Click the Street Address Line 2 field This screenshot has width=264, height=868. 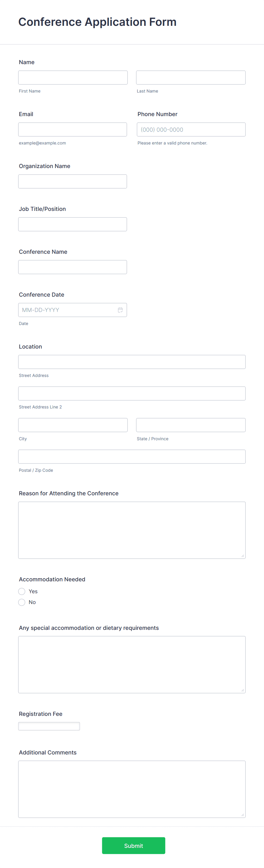pyautogui.click(x=132, y=393)
